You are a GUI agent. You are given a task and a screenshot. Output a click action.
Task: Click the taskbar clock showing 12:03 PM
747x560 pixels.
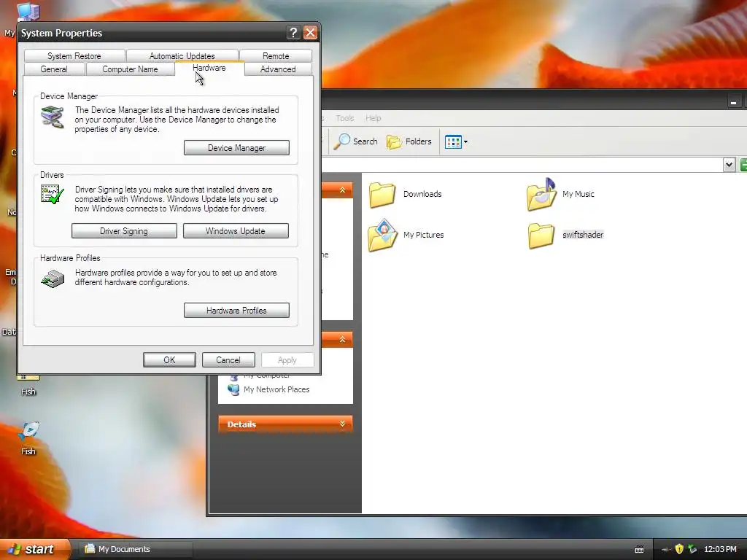point(720,549)
